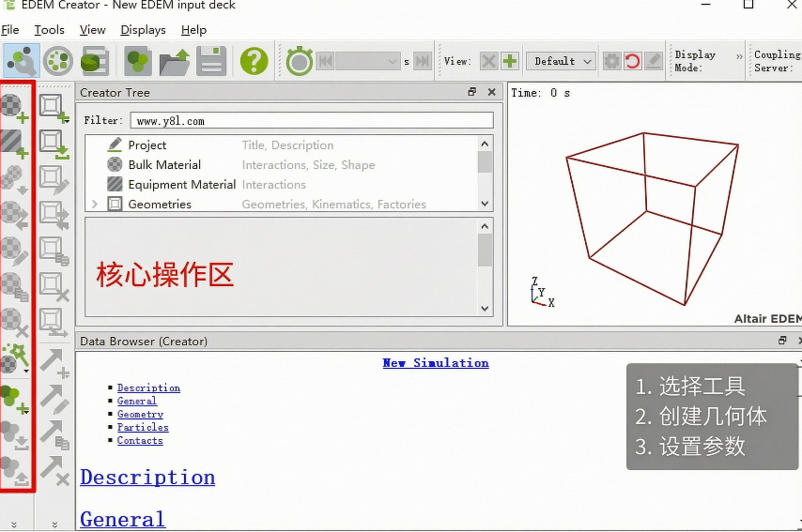The image size is (802, 532).
Task: Expand the left material toolbar overflow
Action: coord(14,524)
